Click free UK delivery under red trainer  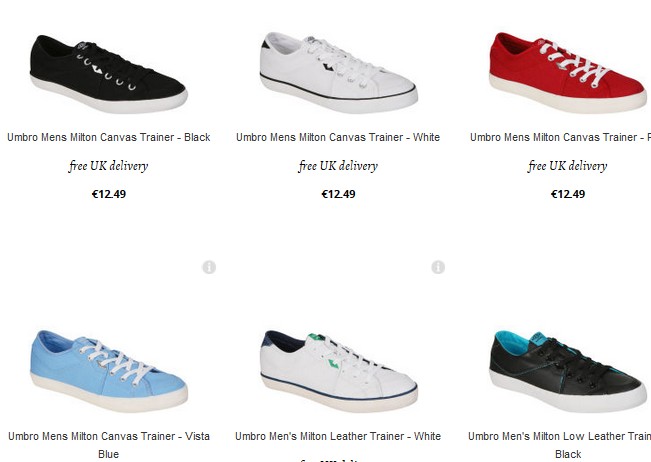[x=568, y=166]
